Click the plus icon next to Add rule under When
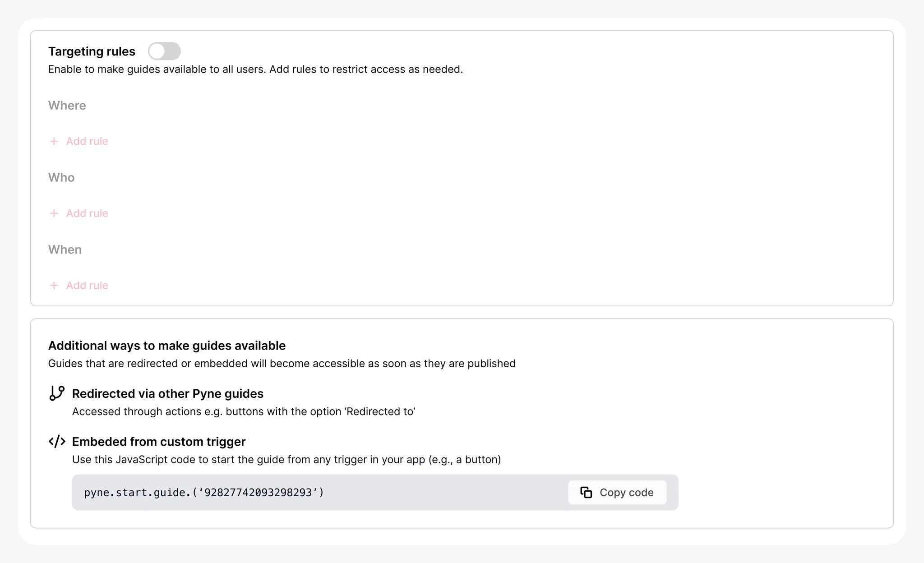924x563 pixels. (54, 285)
